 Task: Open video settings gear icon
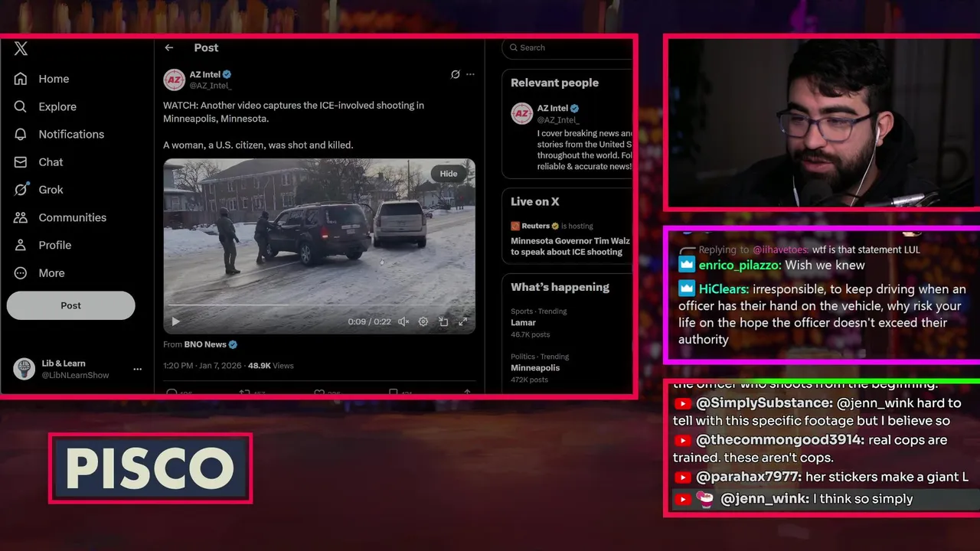423,322
